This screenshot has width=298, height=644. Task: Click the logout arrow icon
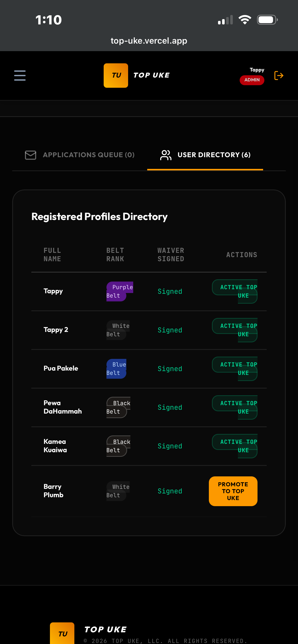tap(279, 76)
